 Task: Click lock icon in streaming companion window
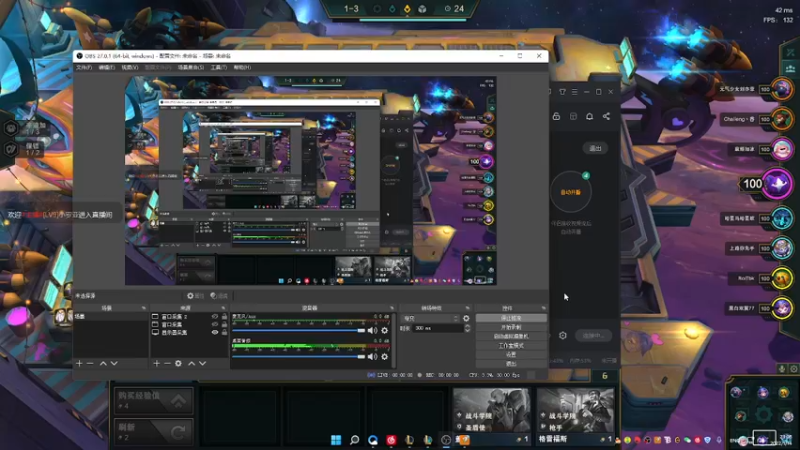pyautogui.click(x=557, y=116)
